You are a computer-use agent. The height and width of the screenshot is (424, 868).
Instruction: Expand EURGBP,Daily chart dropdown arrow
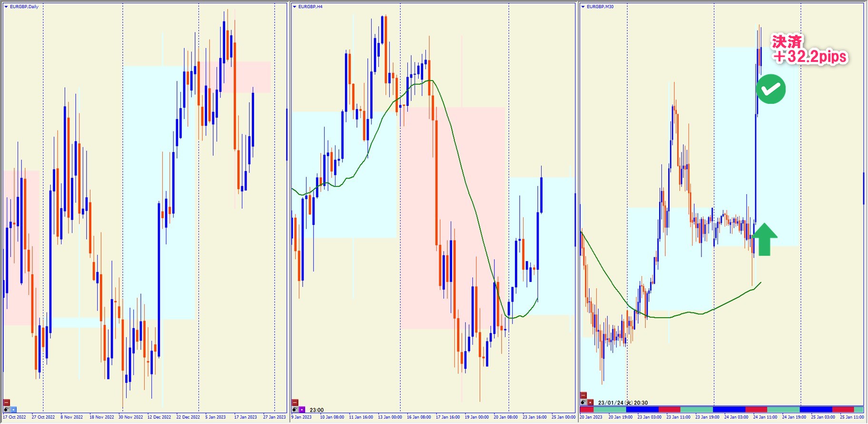pos(6,7)
